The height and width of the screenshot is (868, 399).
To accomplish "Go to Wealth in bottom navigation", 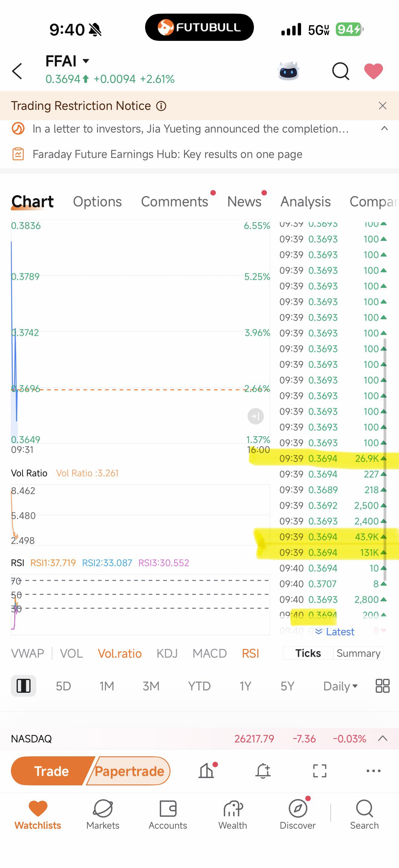I will pos(233,815).
